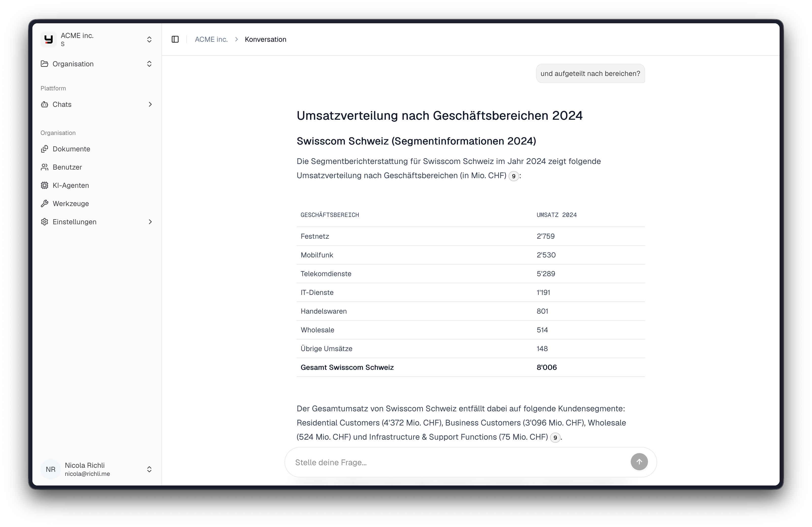Screen dimensions: 812x527
Task: Click the subheading 'Swisscom Schweiz (Segmentinformationen 2024)'
Action: [416, 141]
